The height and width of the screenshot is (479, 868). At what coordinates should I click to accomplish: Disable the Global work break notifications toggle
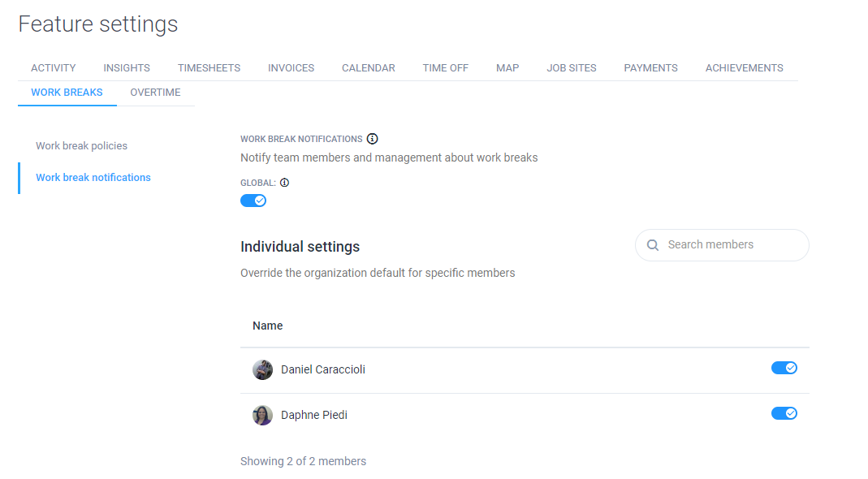coord(253,200)
